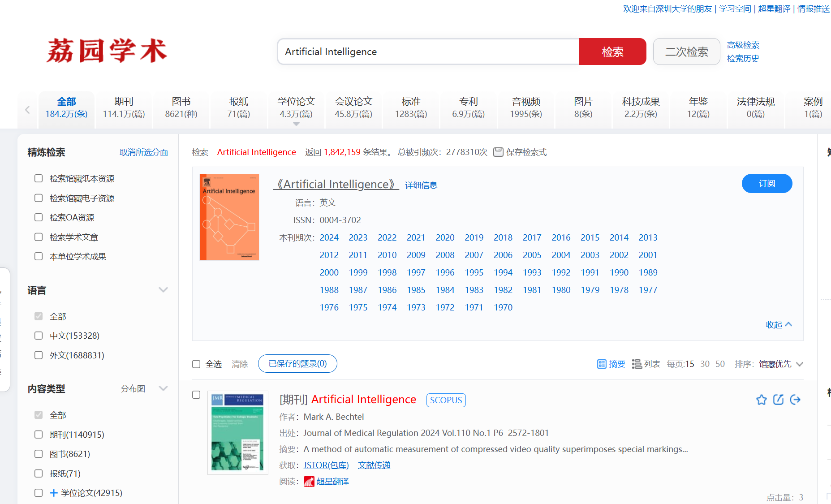This screenshot has width=831, height=504.
Task: Open the 1970 journal issue year
Action: click(x=503, y=307)
